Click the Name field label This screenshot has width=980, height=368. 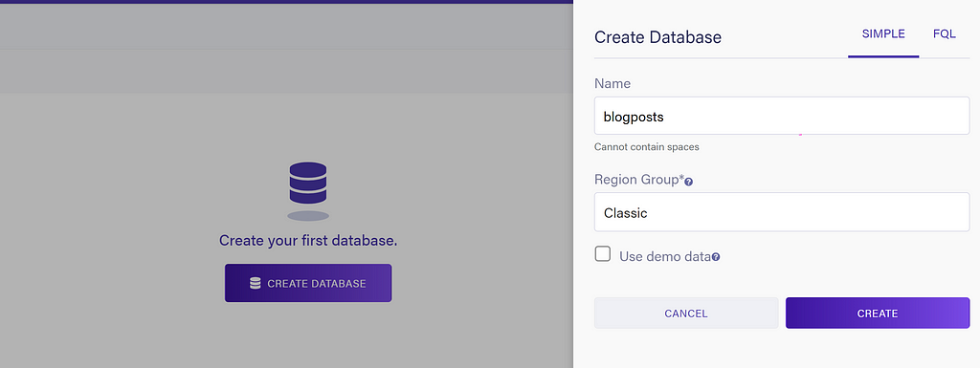(612, 83)
